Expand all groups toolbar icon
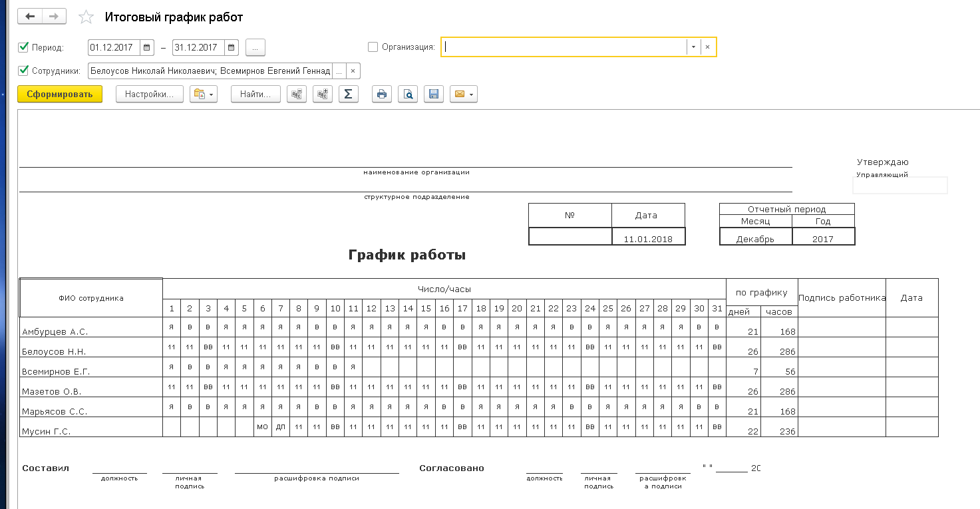This screenshot has width=980, height=509. coord(323,94)
